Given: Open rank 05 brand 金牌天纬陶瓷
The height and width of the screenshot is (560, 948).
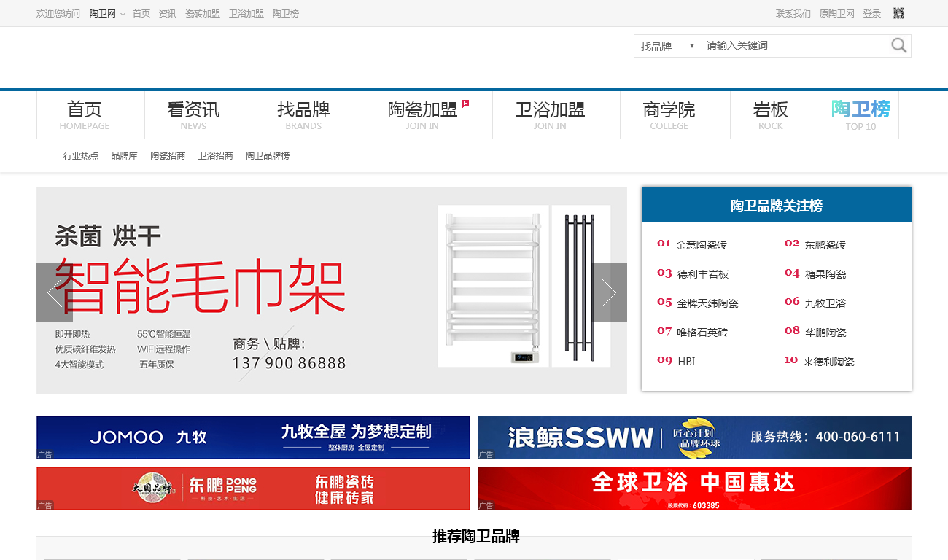Looking at the screenshot, I should click(708, 303).
